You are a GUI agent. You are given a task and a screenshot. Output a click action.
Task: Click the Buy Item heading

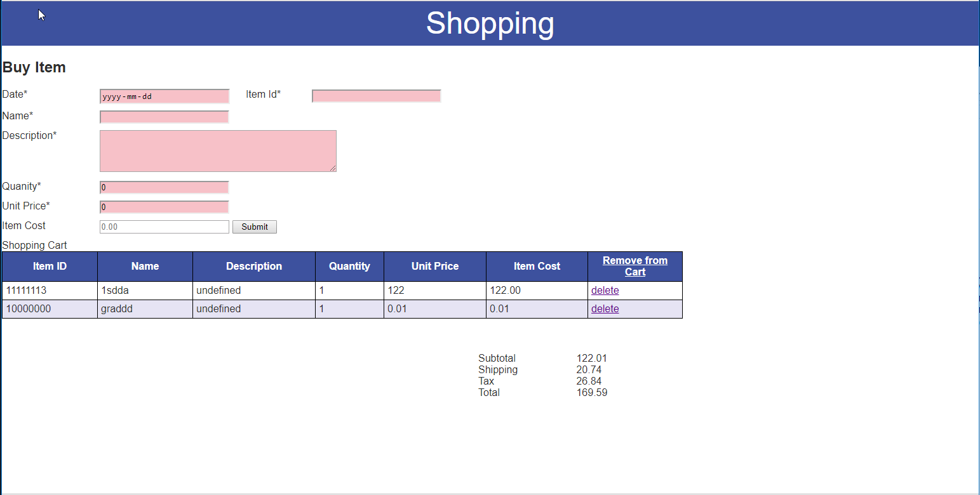[34, 67]
